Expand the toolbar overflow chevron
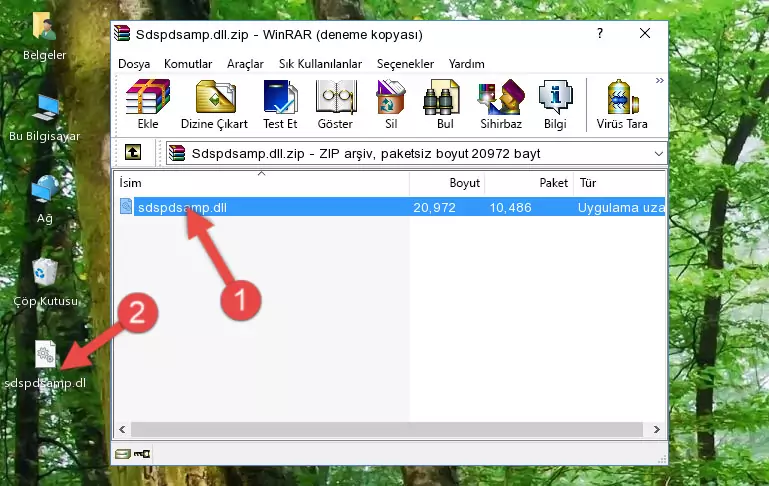The height and width of the screenshot is (486, 769). 660,80
